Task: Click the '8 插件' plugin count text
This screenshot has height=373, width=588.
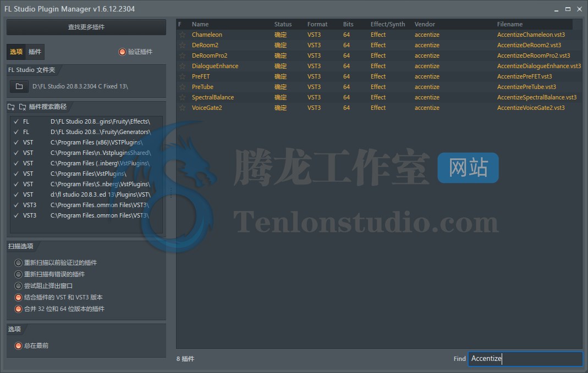Action: [185, 359]
